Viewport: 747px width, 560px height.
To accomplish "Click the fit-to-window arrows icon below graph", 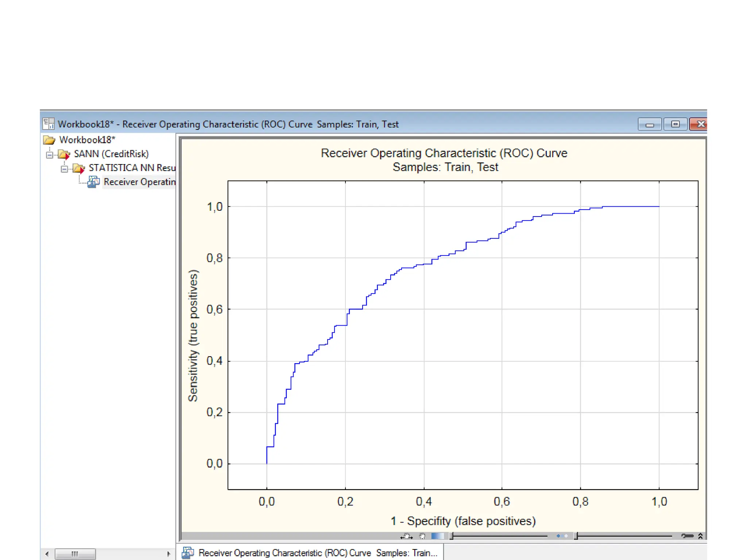I will (x=406, y=536).
